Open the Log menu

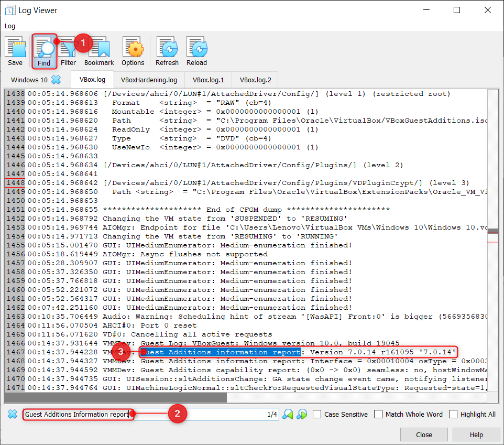click(x=10, y=26)
